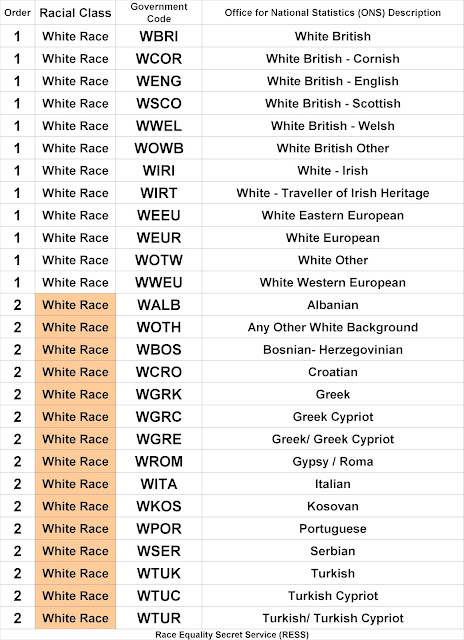Click 'White - Traveller of Irish Heritage'

(333, 193)
